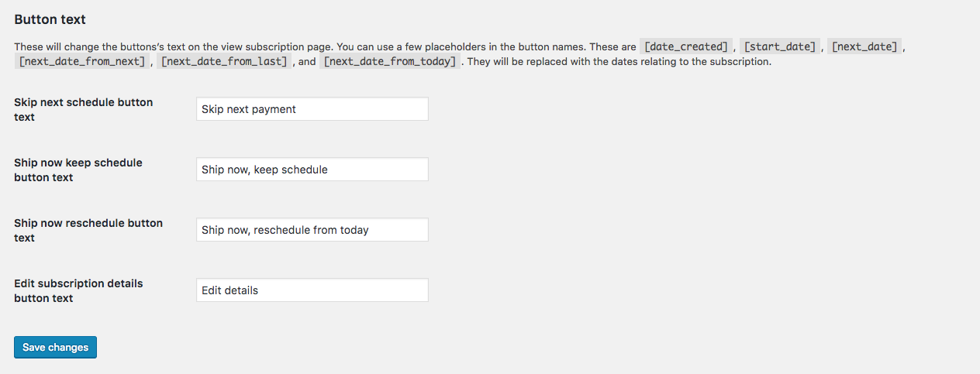Click the [date_created] placeholder code
Screen dimensions: 980x374
(686, 46)
